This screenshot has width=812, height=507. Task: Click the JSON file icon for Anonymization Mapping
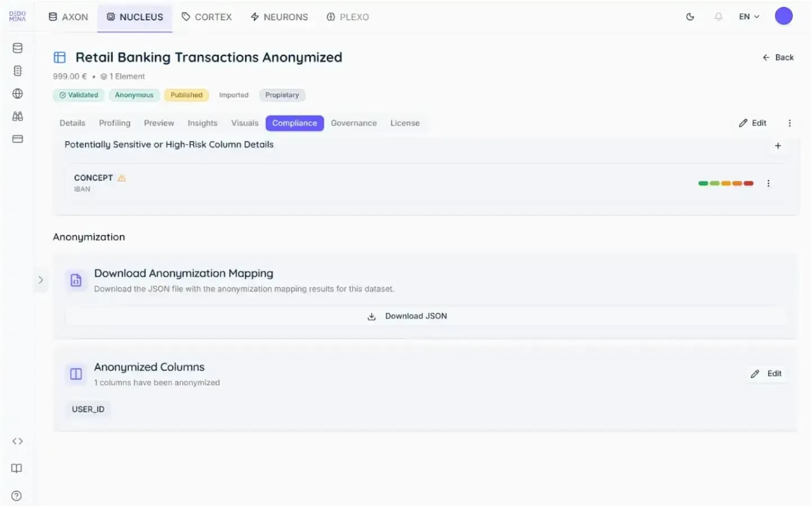click(76, 281)
